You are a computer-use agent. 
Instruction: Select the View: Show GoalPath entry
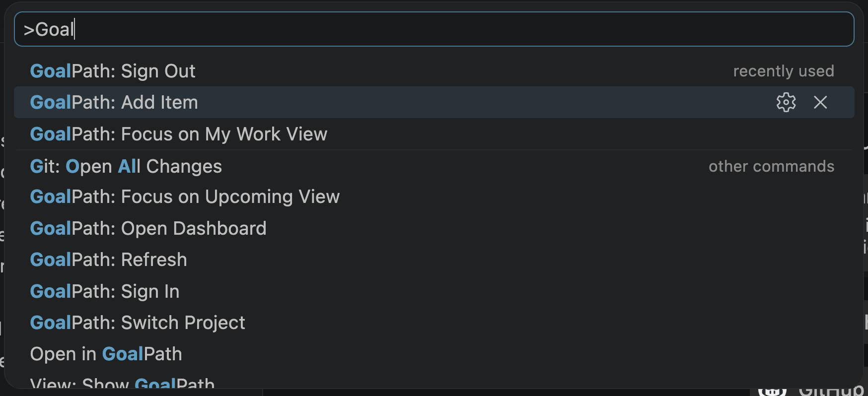tap(122, 383)
